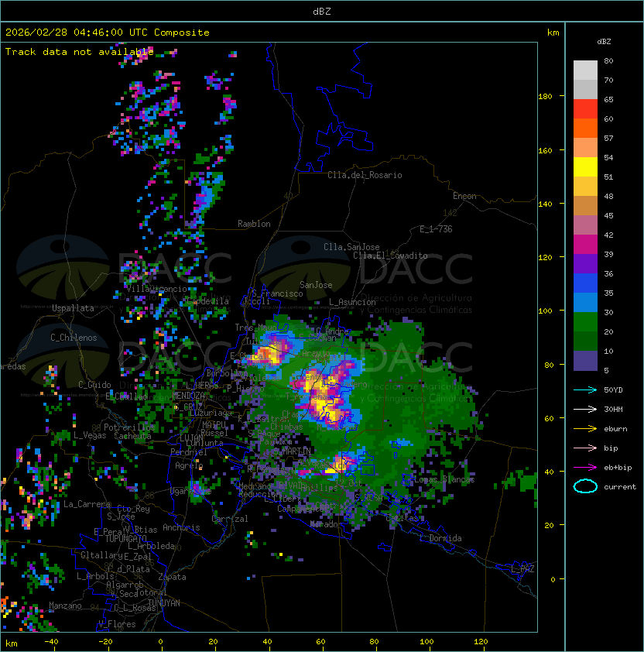Screen dimensions: 644x652
Task: Pick the red 65-60 dBZ swatch
Action: click(x=585, y=109)
